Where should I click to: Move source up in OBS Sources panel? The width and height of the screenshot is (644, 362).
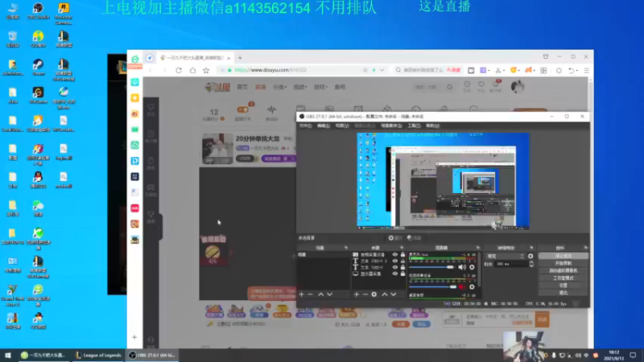pyautogui.click(x=385, y=294)
